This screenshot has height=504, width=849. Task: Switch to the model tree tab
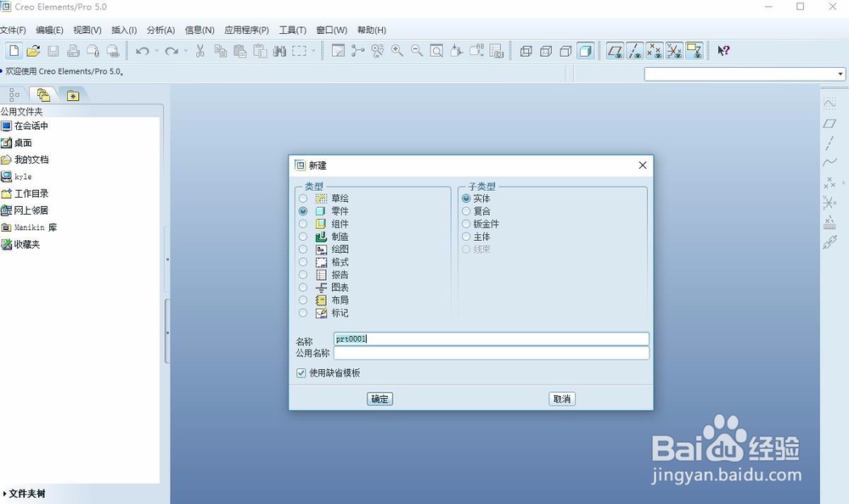(14, 95)
